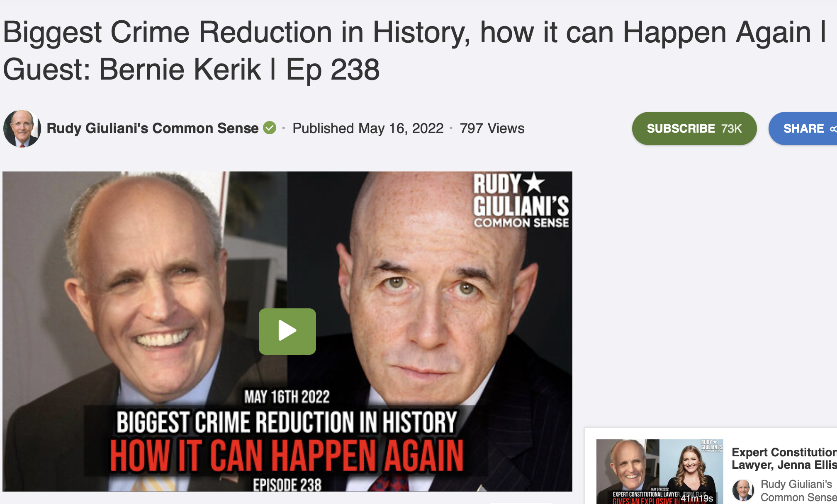
Task: Click the small channel avatar under the Jenna Ellis title
Action: coord(743,490)
